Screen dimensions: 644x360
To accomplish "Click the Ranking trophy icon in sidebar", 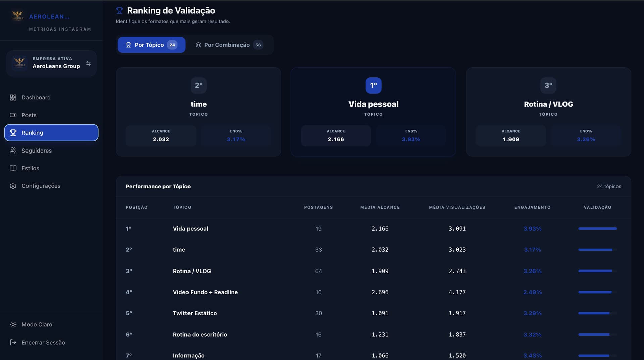I will coord(13,133).
